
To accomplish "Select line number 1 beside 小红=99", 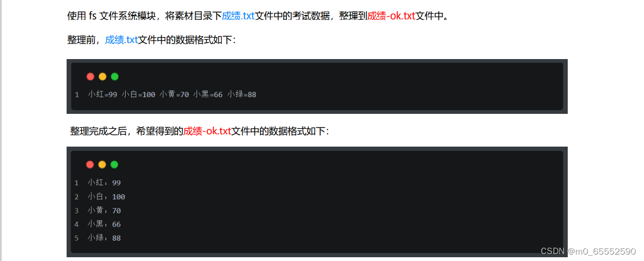I will tap(77, 95).
